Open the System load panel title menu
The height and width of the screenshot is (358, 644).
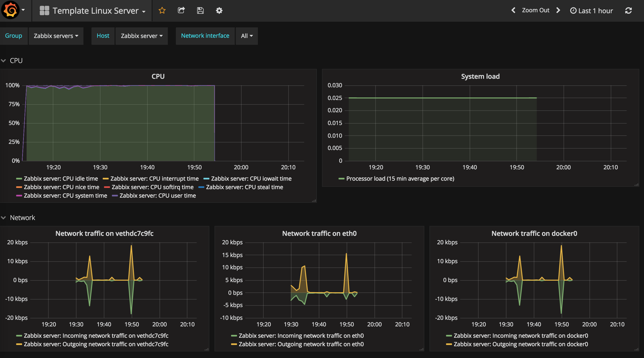pyautogui.click(x=480, y=76)
